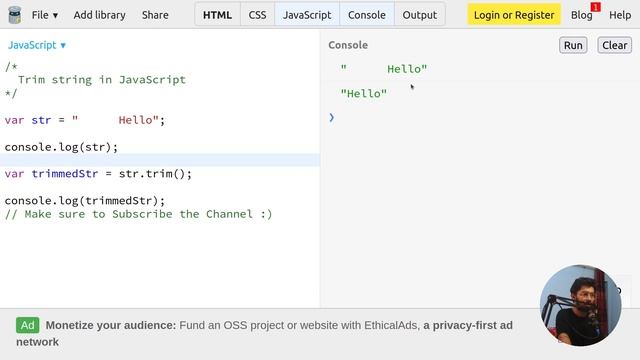Open the Share menu
The width and height of the screenshot is (640, 360).
click(155, 15)
